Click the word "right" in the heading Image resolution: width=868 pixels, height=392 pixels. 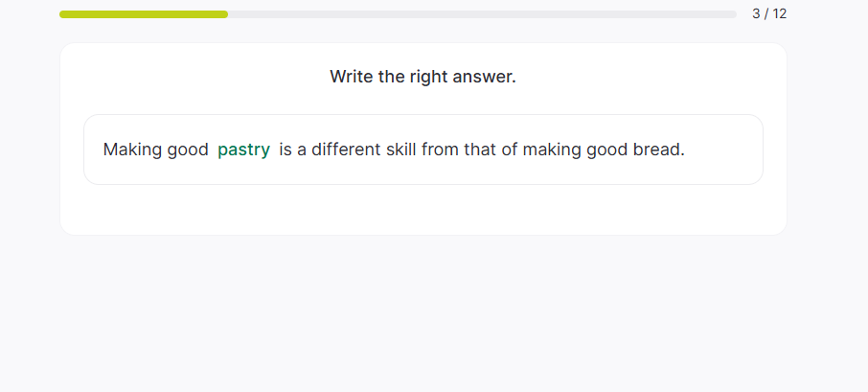[430, 77]
